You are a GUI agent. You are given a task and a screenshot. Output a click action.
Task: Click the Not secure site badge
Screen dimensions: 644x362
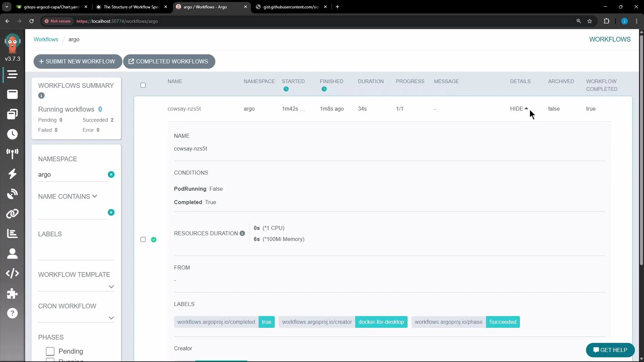(57, 21)
